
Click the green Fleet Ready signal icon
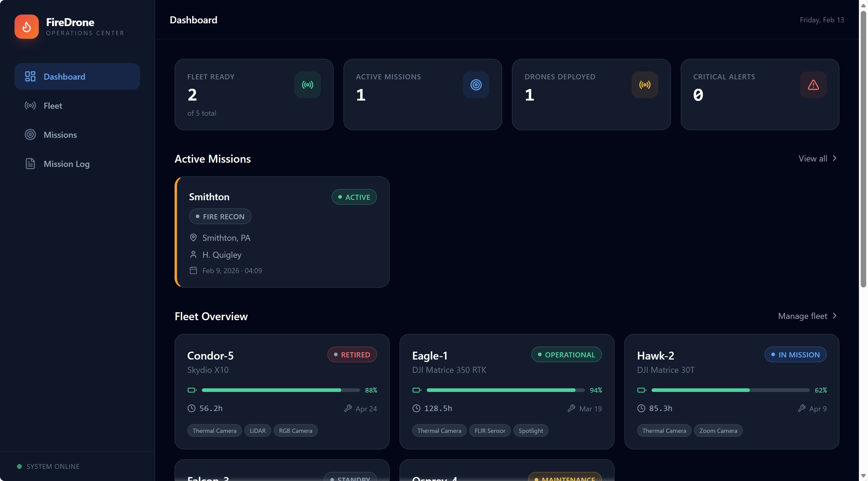coord(307,85)
